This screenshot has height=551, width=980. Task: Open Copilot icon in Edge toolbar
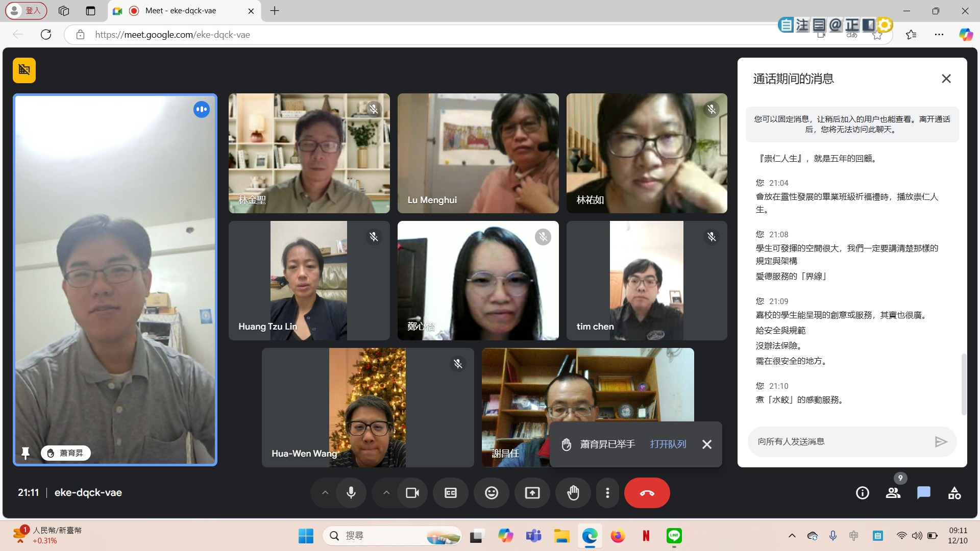[966, 35]
